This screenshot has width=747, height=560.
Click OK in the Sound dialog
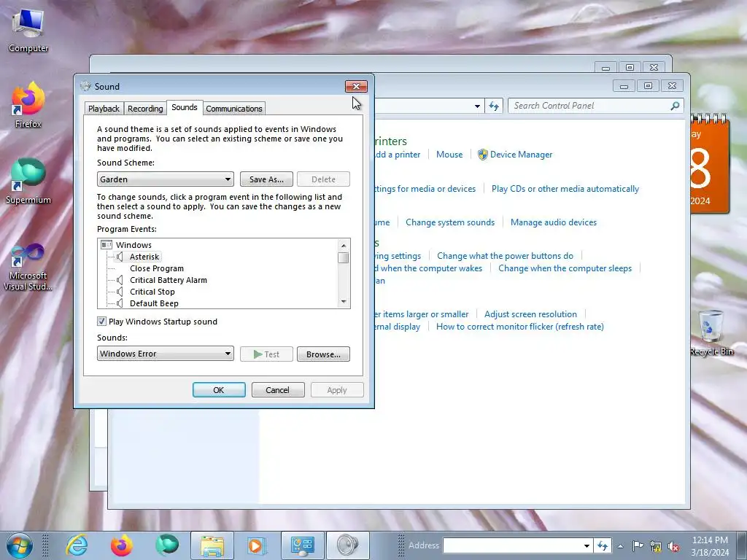[x=219, y=390]
